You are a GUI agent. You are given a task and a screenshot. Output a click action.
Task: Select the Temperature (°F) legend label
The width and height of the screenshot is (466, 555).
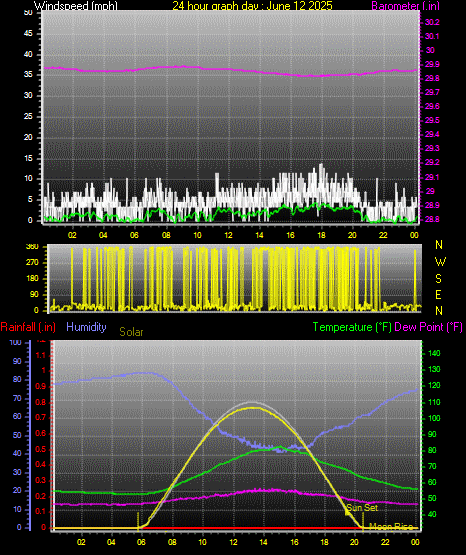click(x=352, y=327)
